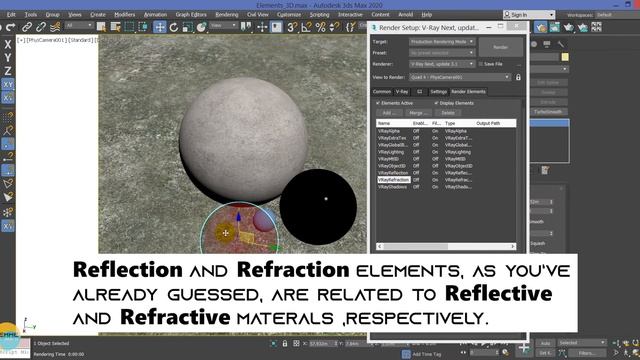Activate the Select and Rotate tool
640x360 pixels.
[x=174, y=27]
